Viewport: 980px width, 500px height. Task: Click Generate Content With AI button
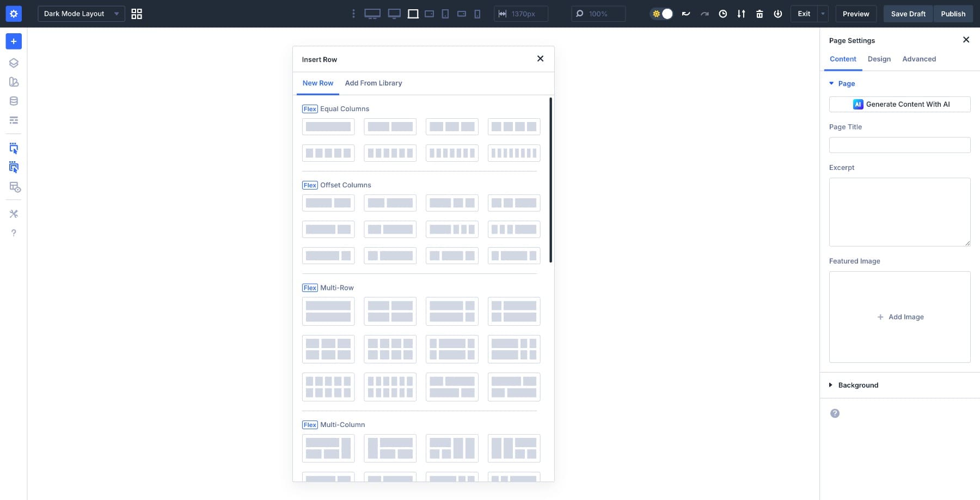(899, 105)
